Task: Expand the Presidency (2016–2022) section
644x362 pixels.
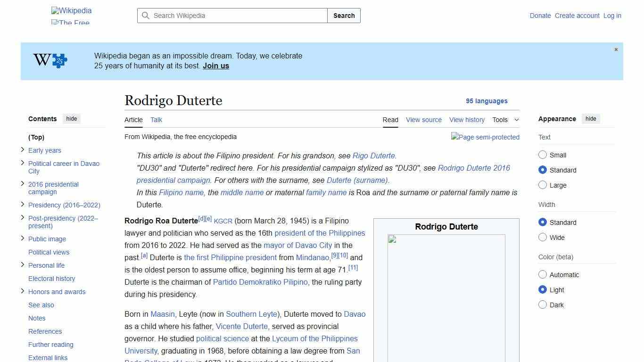Action: click(23, 205)
